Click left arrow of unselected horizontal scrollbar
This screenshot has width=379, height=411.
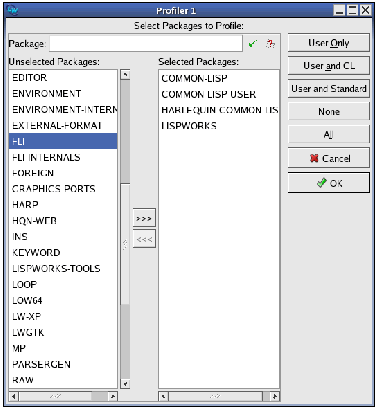(14, 396)
